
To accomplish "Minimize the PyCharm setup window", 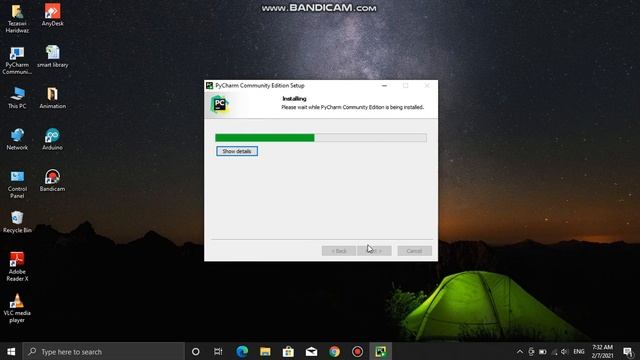I will pyautogui.click(x=384, y=86).
